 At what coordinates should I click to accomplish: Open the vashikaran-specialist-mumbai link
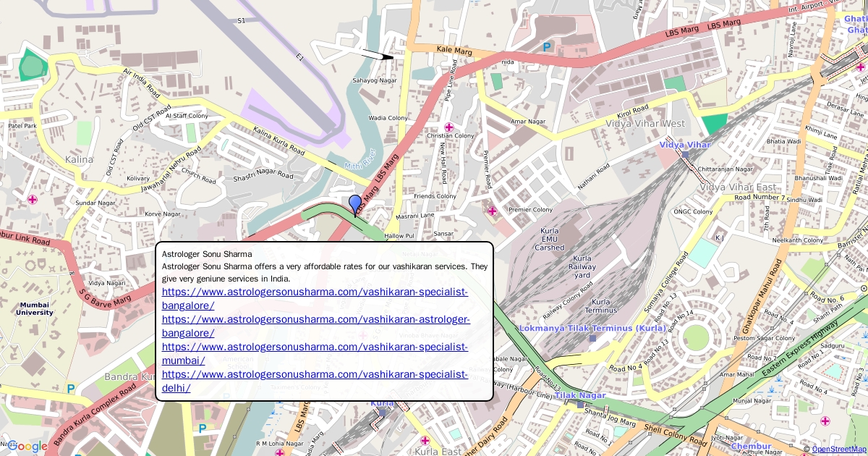(x=315, y=353)
